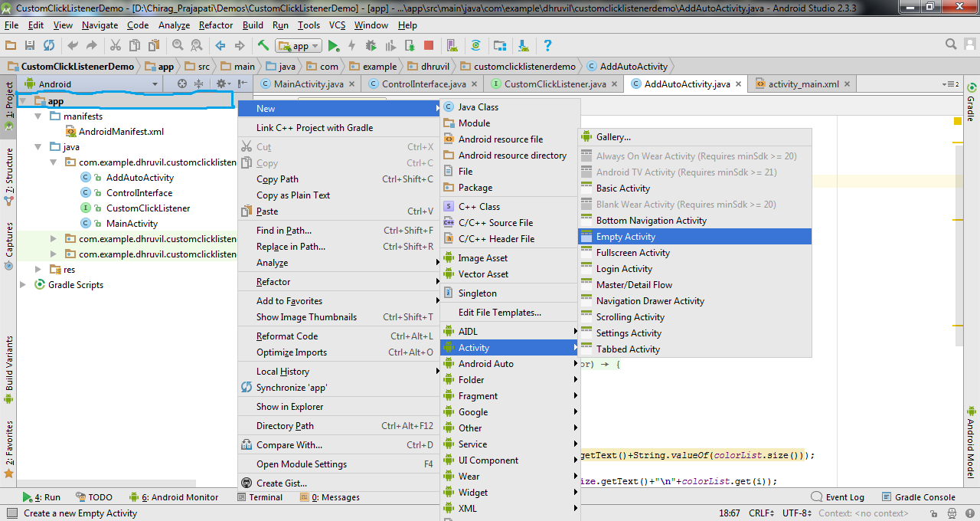Click the Debug icon in the toolbar

pos(371,45)
